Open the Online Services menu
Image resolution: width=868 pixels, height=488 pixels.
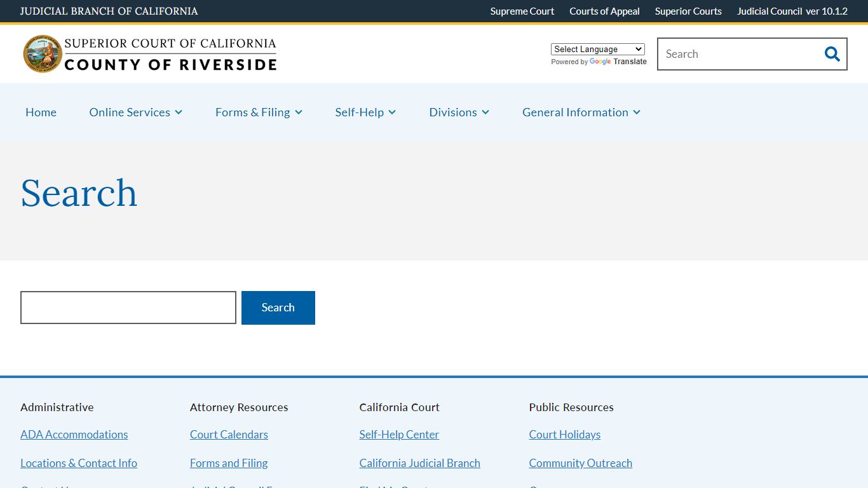(x=130, y=112)
